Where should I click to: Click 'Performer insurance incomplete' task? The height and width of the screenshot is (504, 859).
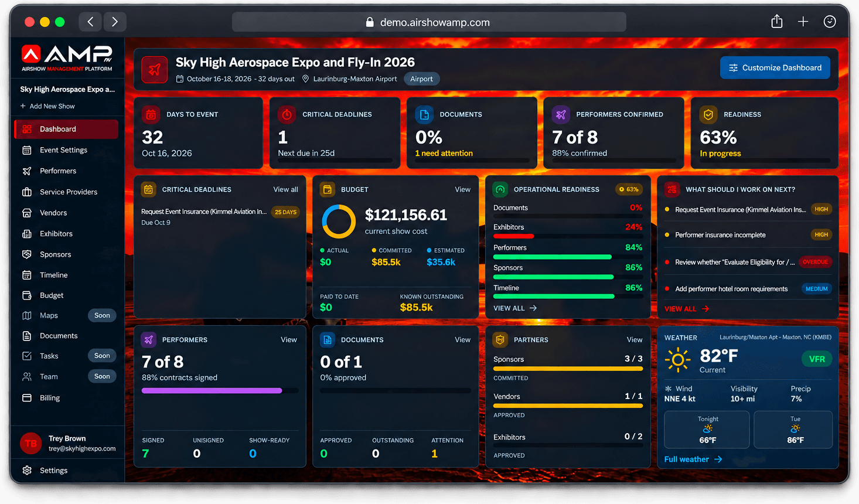click(x=720, y=235)
